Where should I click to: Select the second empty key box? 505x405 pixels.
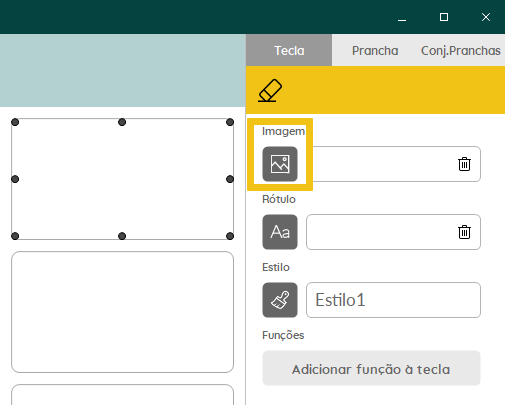(x=122, y=312)
